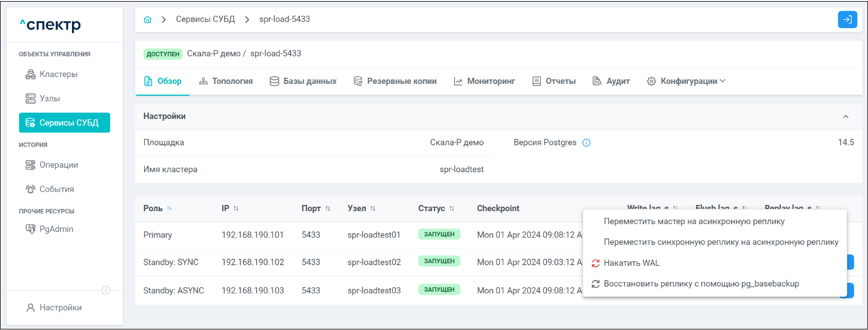Switch to the Топология tab
The width and height of the screenshot is (868, 330).
coord(226,81)
